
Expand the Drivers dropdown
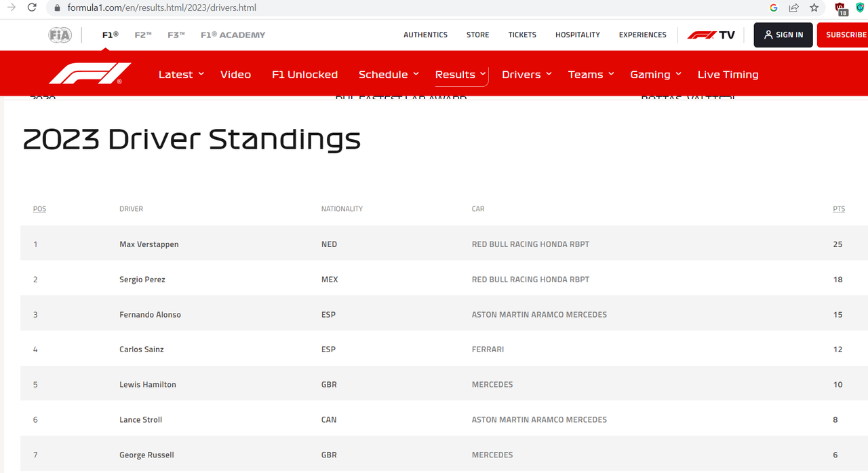click(527, 75)
